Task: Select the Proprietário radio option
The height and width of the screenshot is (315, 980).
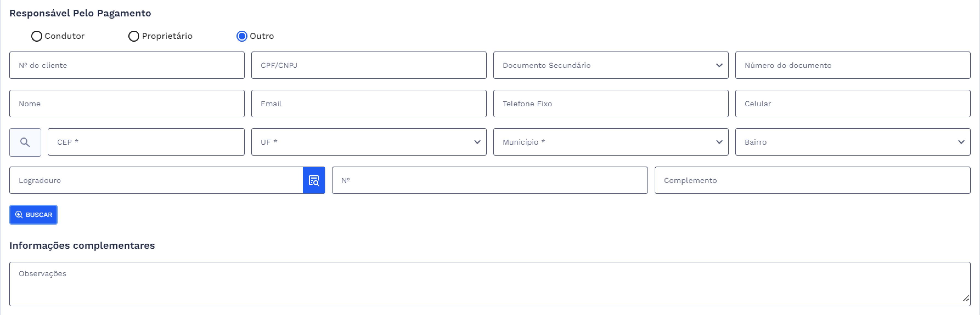Action: click(x=134, y=36)
